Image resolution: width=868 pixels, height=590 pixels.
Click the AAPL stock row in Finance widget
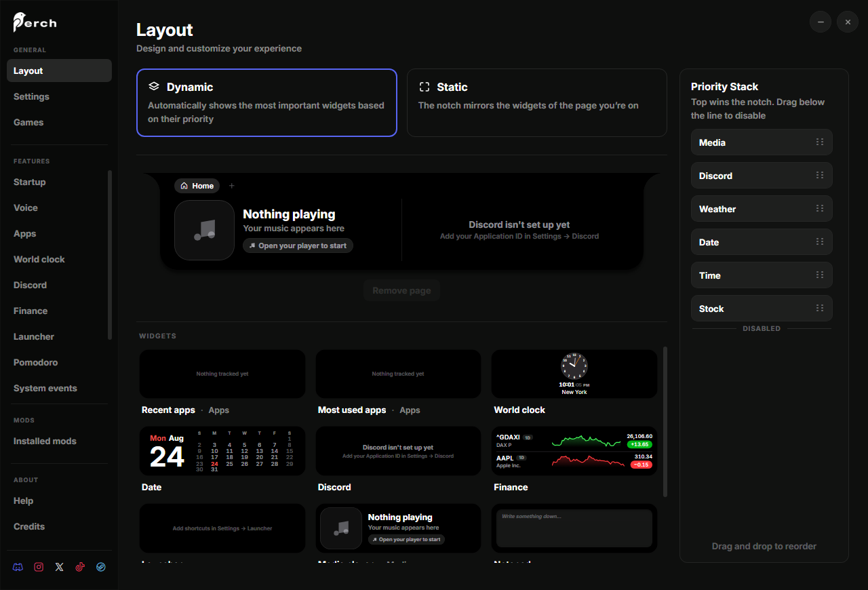point(574,462)
